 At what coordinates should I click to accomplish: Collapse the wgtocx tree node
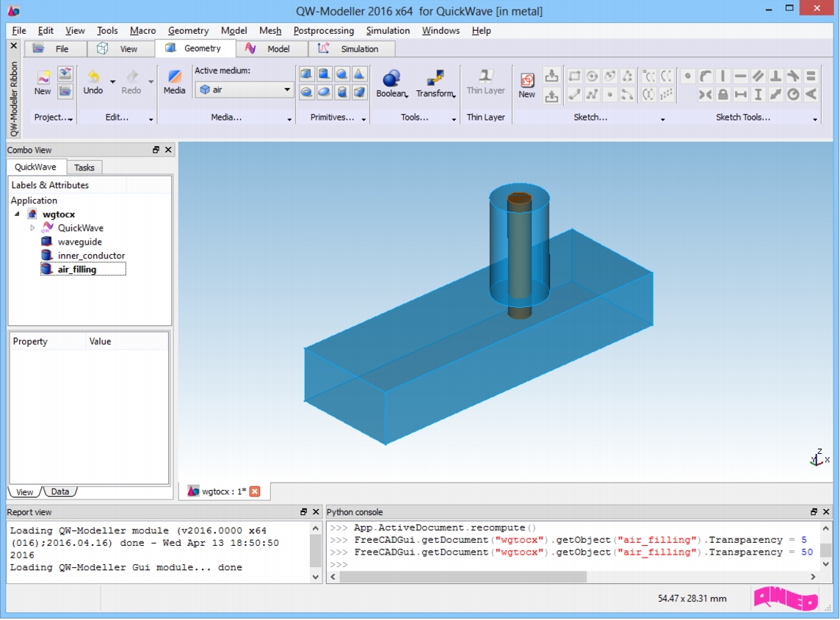tap(17, 214)
